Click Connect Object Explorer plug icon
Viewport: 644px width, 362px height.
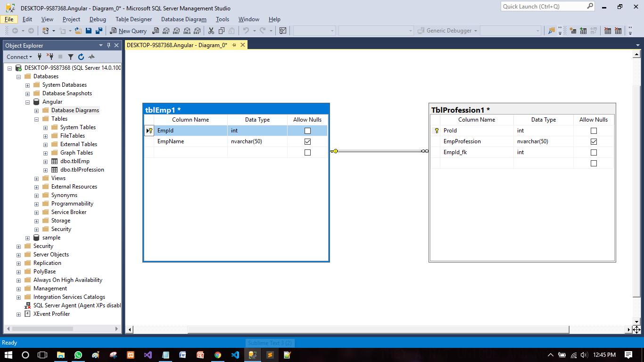[40, 57]
